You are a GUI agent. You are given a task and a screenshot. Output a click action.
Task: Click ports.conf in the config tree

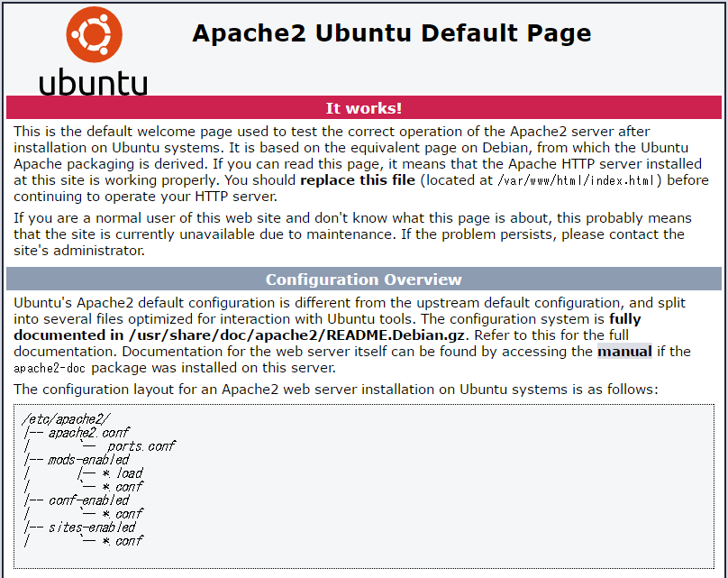[141, 445]
